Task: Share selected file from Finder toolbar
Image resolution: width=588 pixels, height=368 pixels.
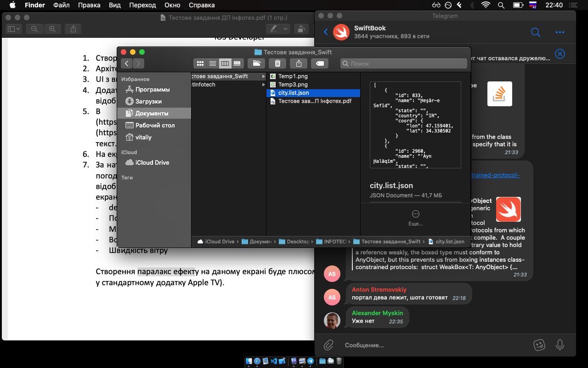Action: 299,63
